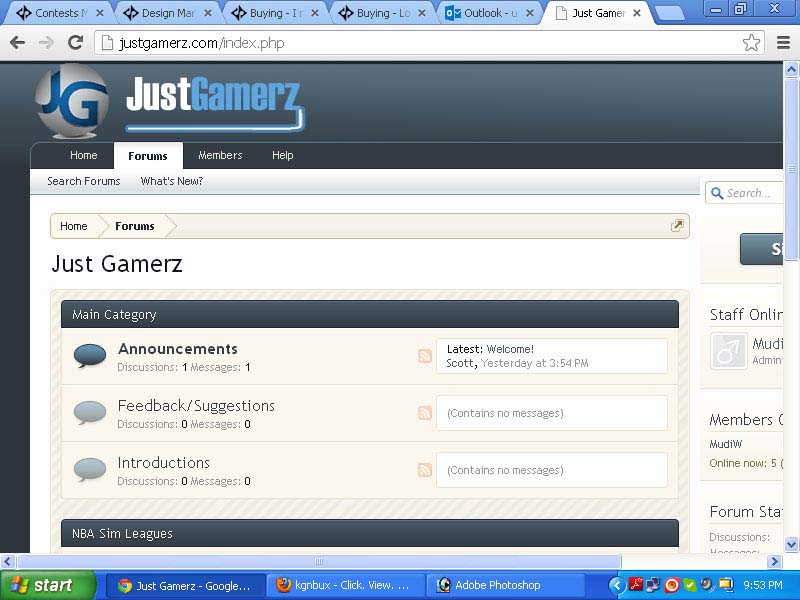Click the JustGamerz wordmark logo

215,104
